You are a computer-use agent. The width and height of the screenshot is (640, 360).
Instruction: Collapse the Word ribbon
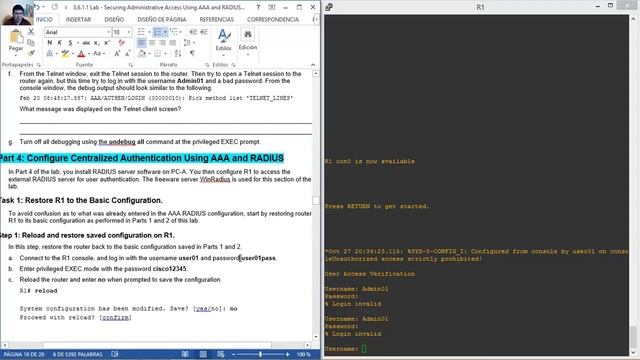pos(313,65)
